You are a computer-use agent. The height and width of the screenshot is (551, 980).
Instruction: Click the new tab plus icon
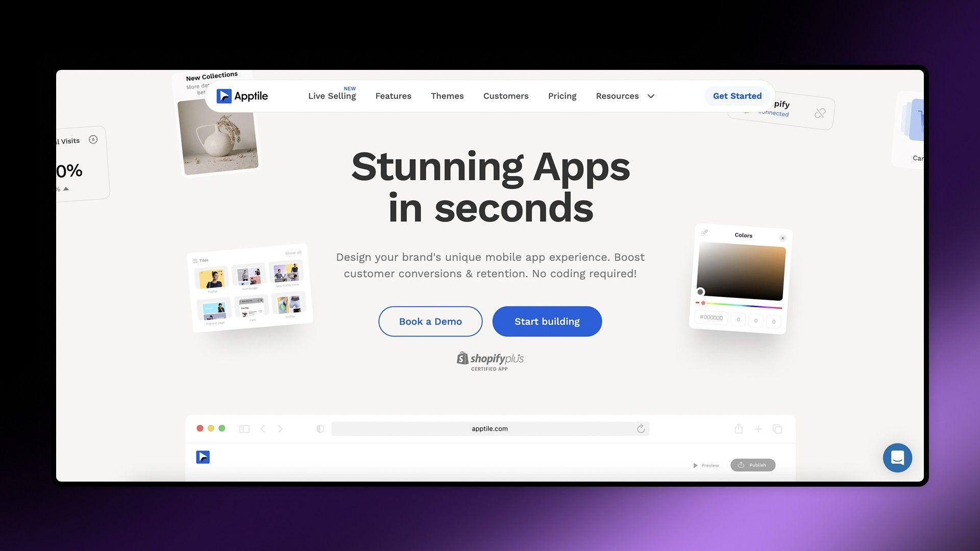click(758, 429)
